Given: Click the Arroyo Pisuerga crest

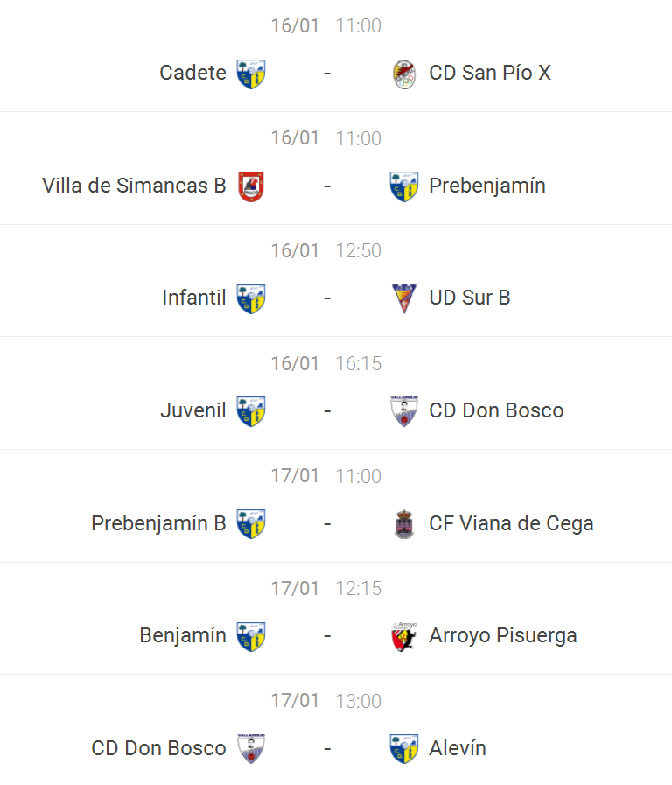Looking at the screenshot, I should point(403,636).
